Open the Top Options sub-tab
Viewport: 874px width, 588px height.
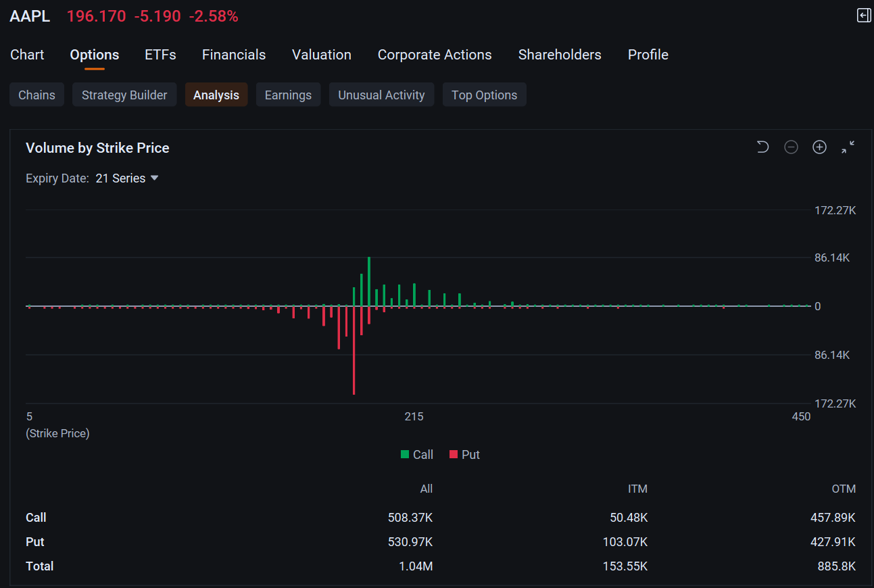pyautogui.click(x=484, y=95)
